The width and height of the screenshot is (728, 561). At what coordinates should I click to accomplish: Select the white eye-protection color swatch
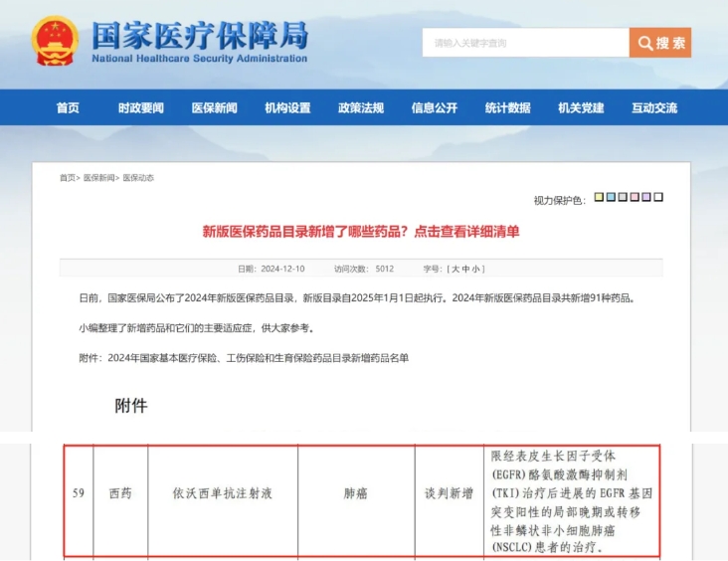(x=658, y=197)
